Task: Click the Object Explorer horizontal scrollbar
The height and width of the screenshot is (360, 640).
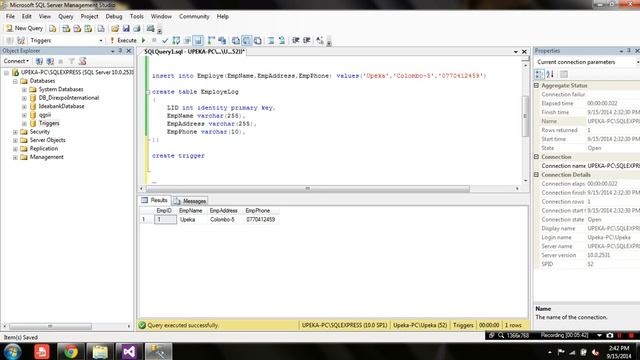Action: coord(50,327)
